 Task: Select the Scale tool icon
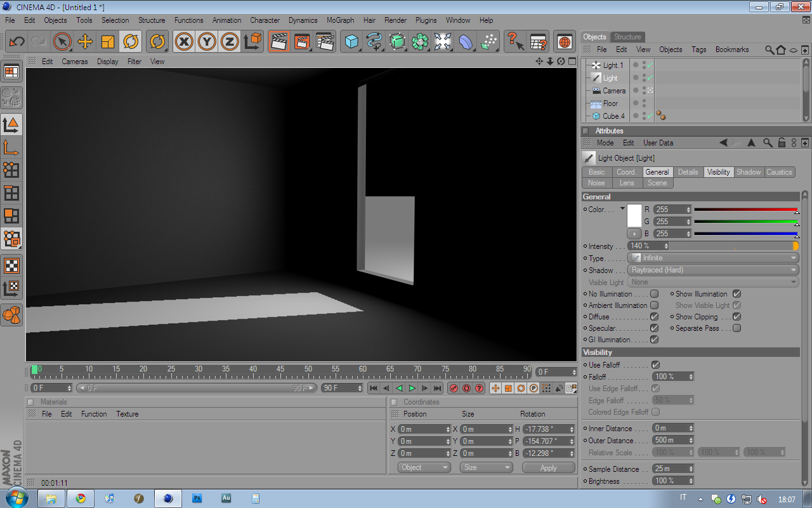pos(108,42)
